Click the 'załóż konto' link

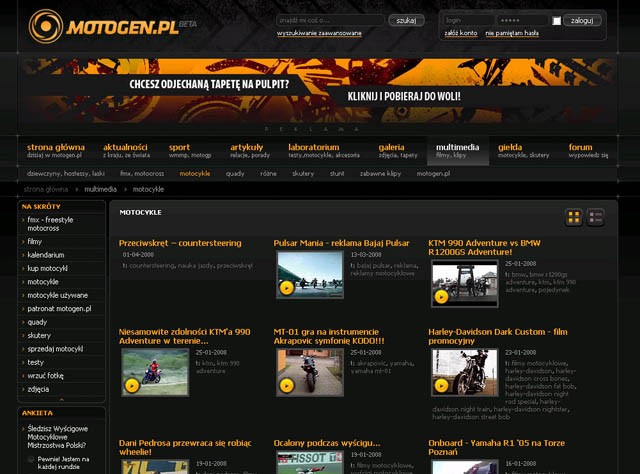[x=461, y=33]
